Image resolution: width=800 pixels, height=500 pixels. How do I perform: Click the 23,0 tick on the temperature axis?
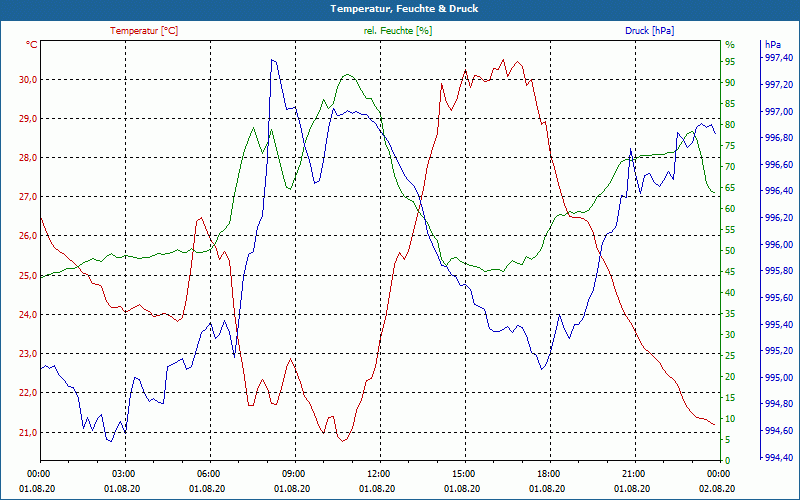[29, 354]
